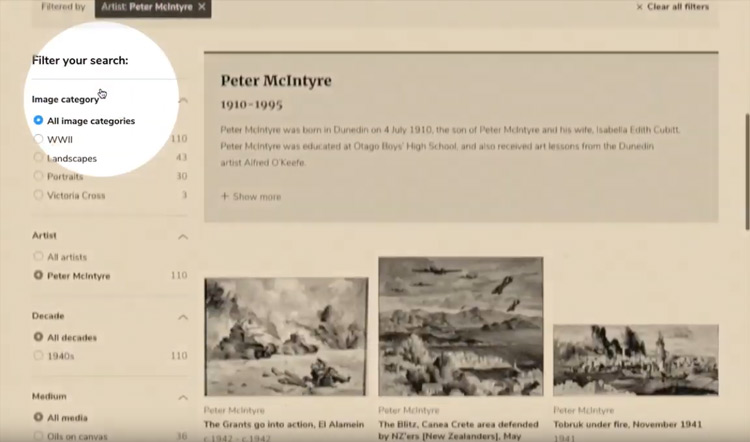Viewport: 750px width, 442px height.
Task: Select Peter McIntyre artist radio button
Action: coord(38,275)
